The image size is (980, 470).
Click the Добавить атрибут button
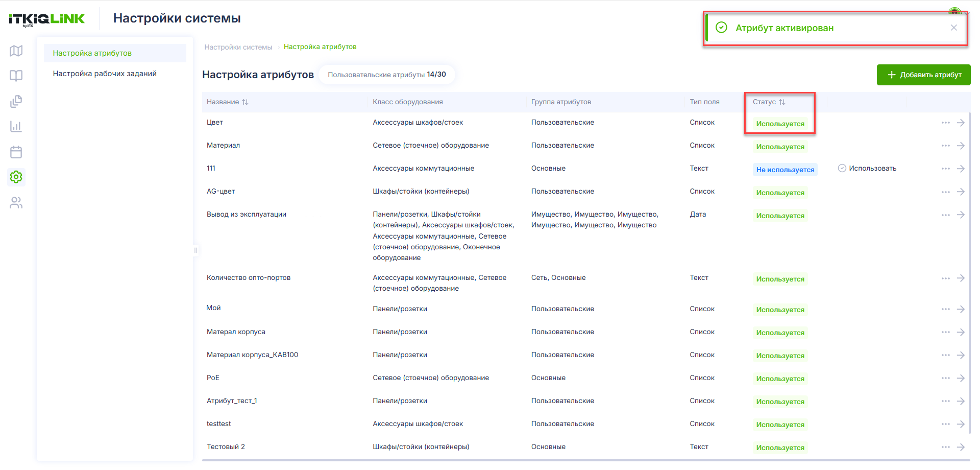[x=924, y=75]
